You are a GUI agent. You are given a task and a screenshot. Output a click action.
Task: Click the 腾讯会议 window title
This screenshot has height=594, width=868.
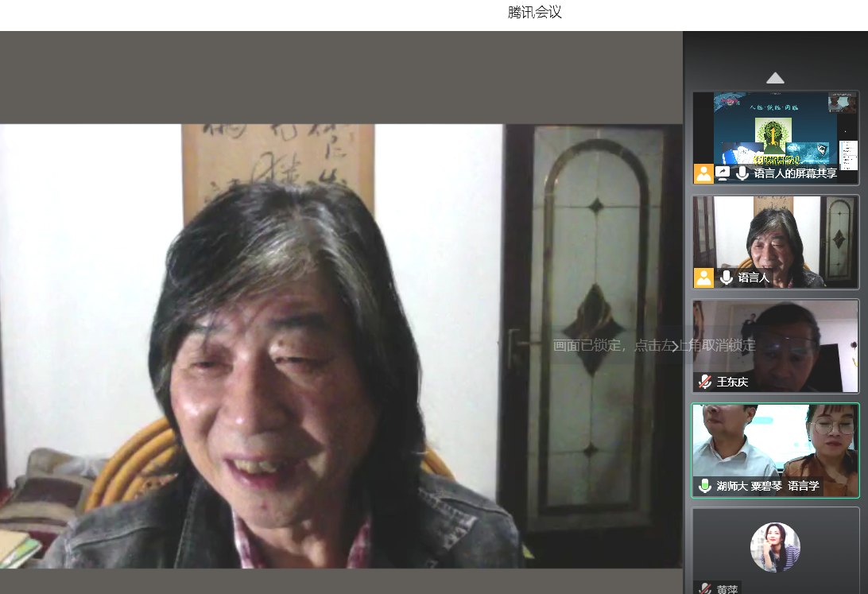point(534,13)
